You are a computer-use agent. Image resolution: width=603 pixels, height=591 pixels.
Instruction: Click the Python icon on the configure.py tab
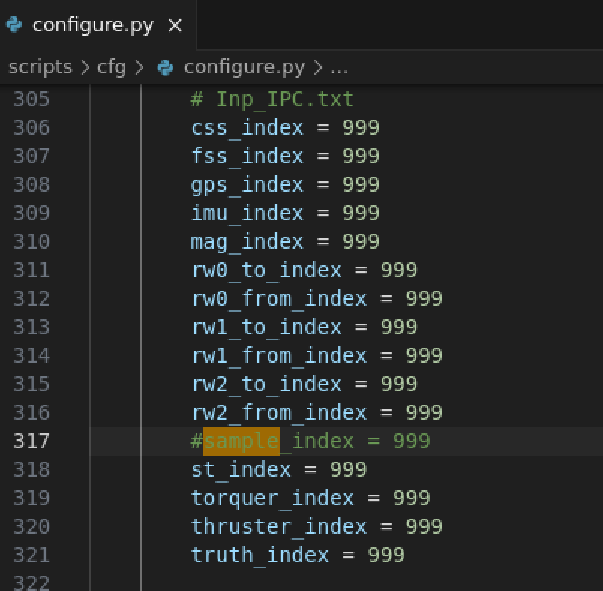14,25
